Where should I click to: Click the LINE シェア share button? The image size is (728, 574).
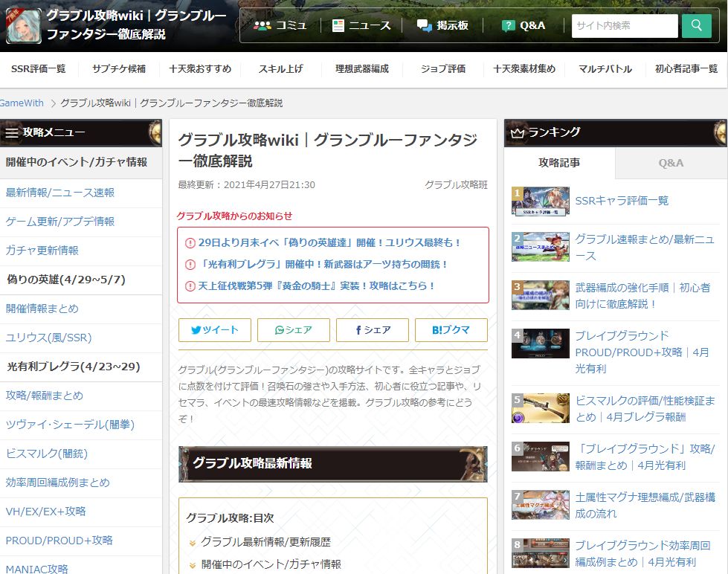[294, 329]
